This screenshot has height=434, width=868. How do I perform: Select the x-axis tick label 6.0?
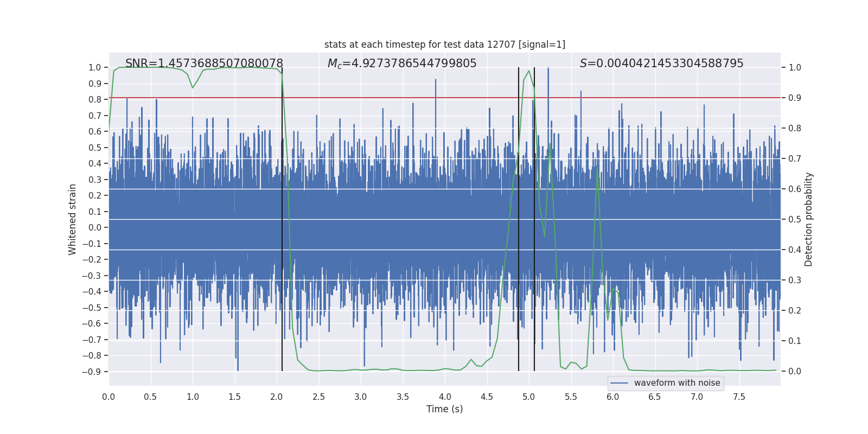(613, 397)
